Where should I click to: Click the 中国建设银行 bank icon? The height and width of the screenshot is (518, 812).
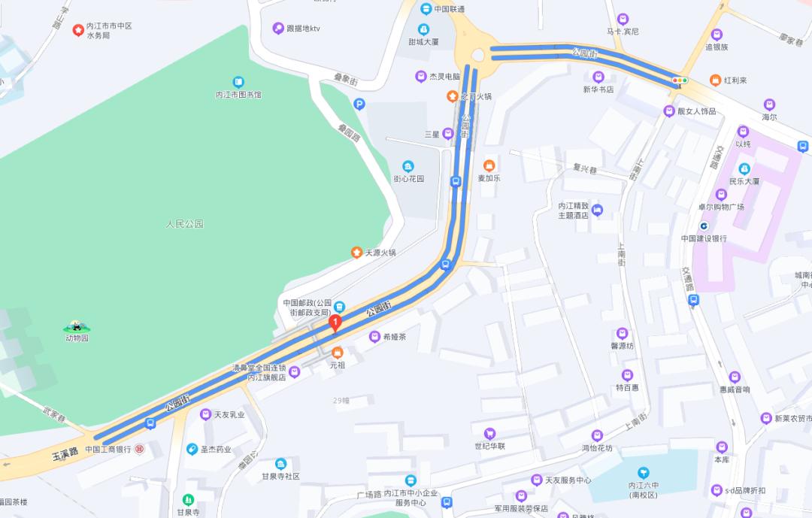703,226
